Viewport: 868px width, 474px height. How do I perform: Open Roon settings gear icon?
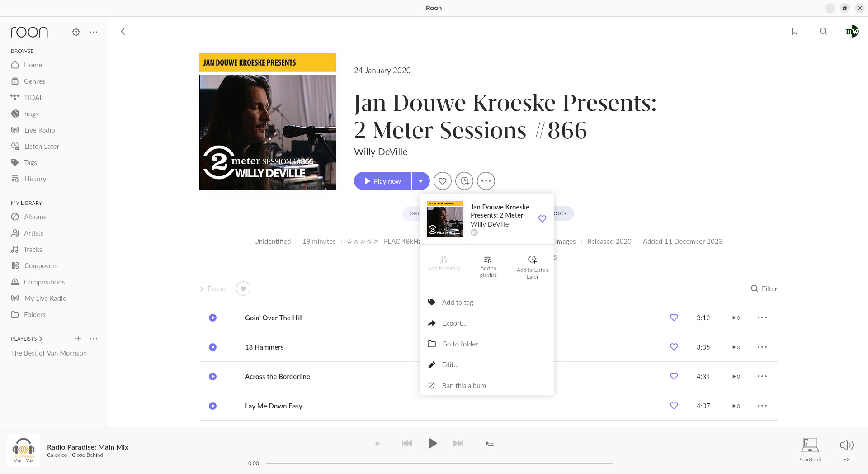click(x=76, y=32)
